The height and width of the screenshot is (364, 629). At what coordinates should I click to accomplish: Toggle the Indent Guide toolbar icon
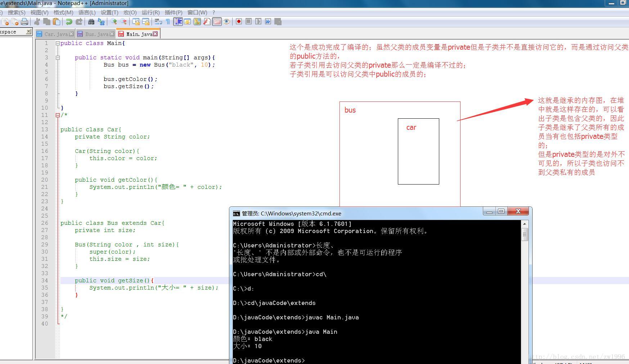coord(178,22)
